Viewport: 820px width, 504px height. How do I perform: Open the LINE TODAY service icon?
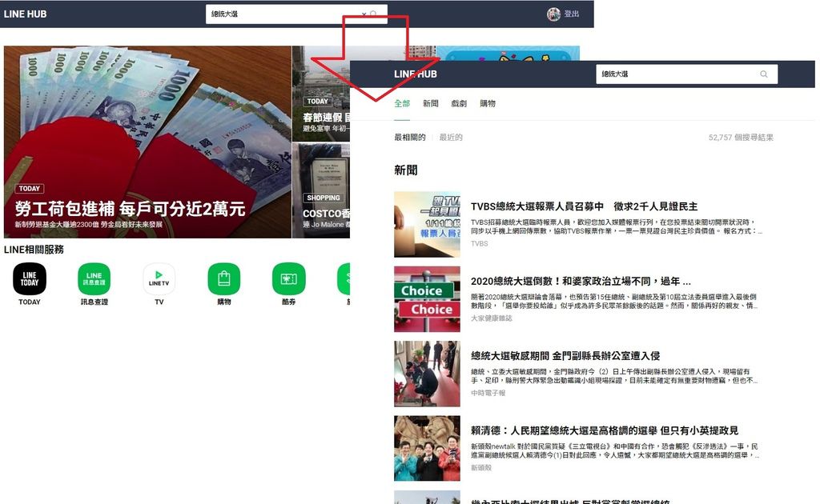pos(30,278)
